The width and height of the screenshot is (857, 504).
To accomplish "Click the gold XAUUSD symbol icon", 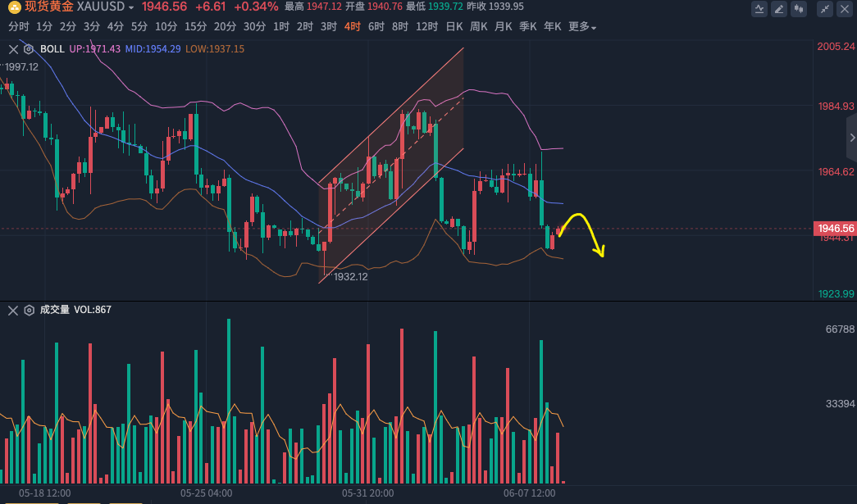I will point(14,7).
